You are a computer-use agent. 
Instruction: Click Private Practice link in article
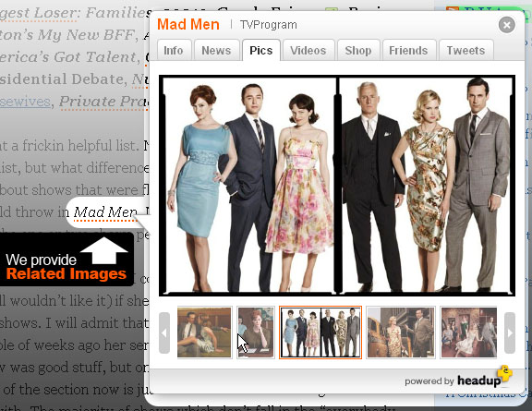tap(103, 102)
